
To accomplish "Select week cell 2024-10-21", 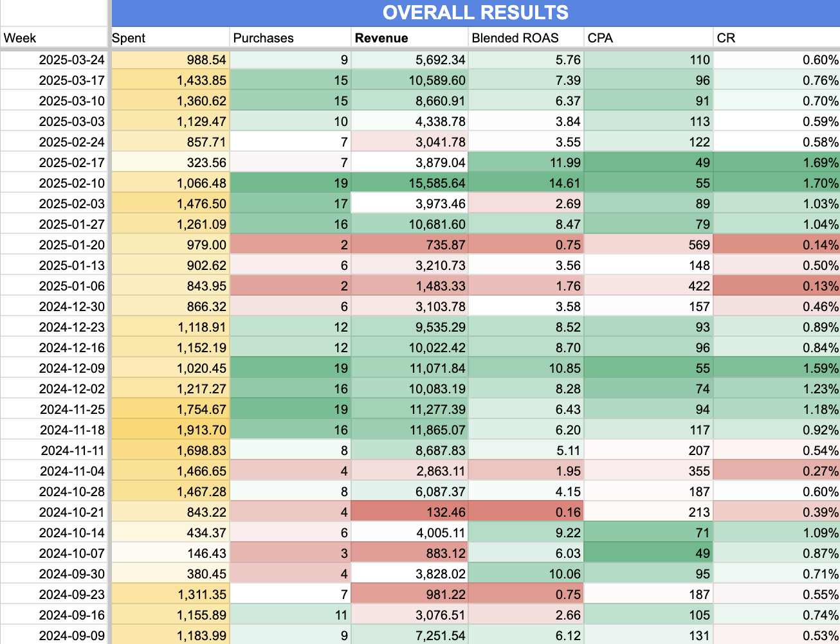I will [53, 512].
